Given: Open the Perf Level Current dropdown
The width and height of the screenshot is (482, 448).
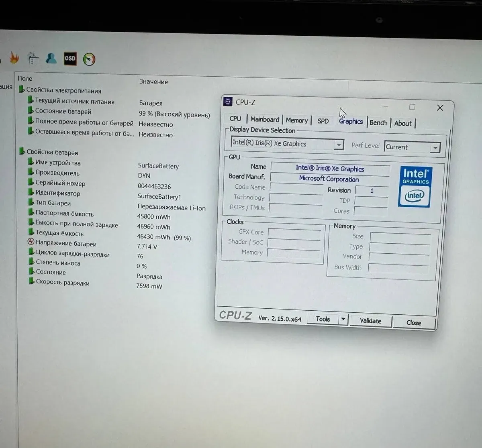Looking at the screenshot, I should (435, 148).
